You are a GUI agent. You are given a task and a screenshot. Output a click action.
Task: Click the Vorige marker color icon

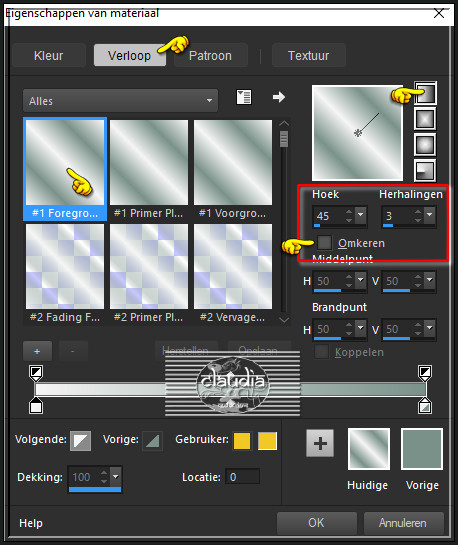(x=153, y=441)
